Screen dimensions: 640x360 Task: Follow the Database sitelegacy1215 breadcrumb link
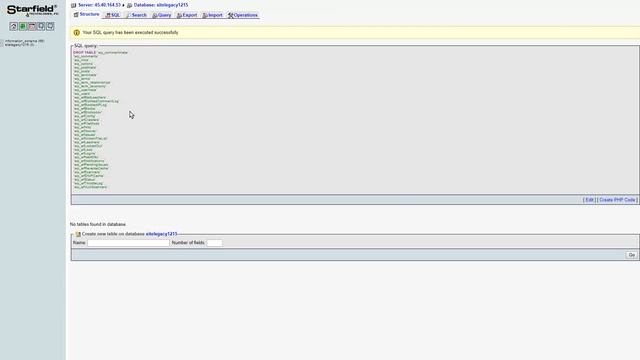(161, 5)
